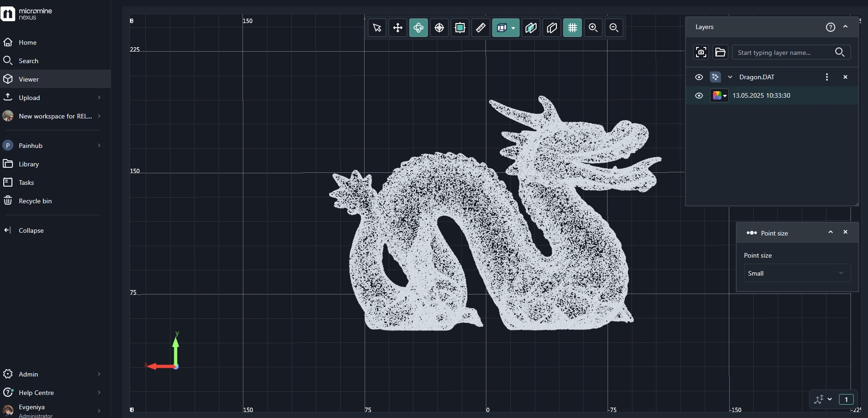Viewport: 868px width, 418px height.
Task: Collapse the Dragon.DAT layer tree chevron
Action: tap(730, 77)
